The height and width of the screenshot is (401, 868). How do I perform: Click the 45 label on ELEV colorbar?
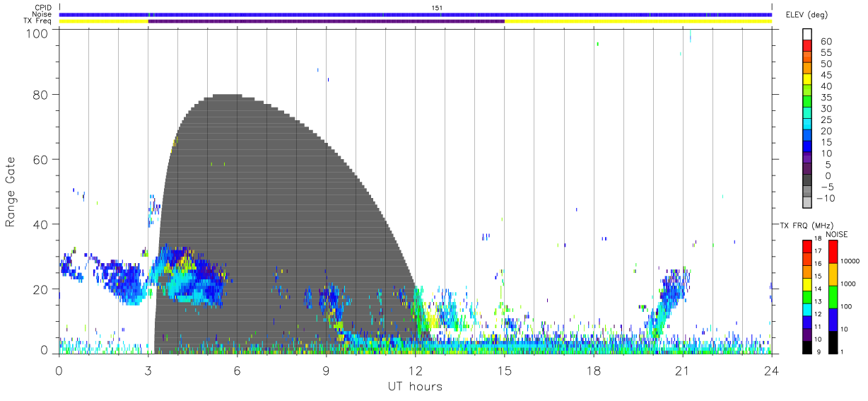(x=826, y=75)
